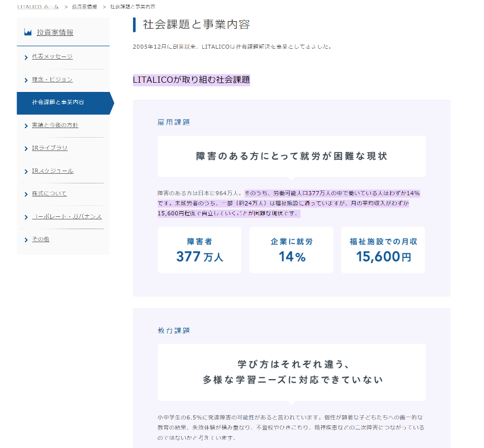Click the chevron arrow beside コーポレート・ガバナンス

[26, 217]
